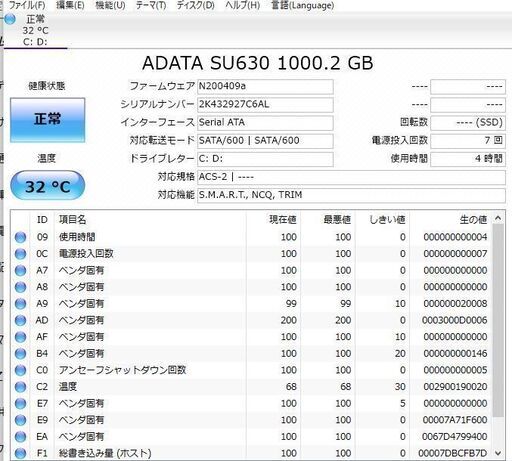Open the 言語(Language) menu
This screenshot has width=512, height=461.
[303, 5]
